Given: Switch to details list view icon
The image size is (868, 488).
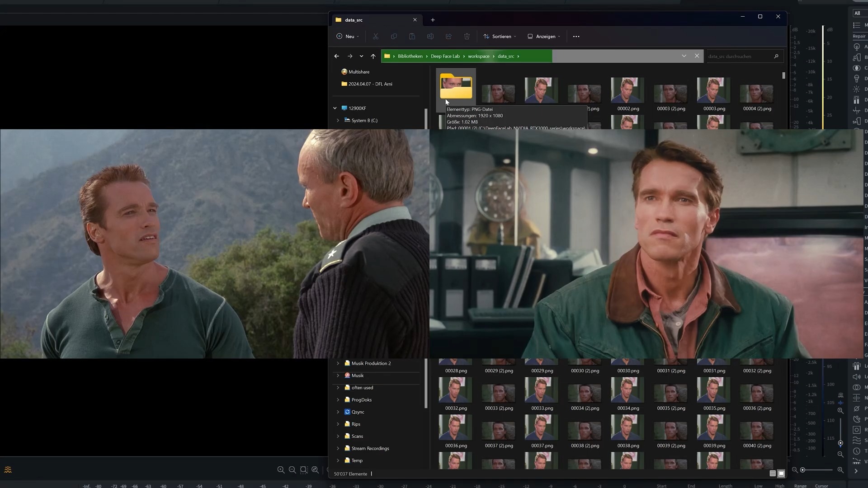Looking at the screenshot, I should click(x=773, y=474).
